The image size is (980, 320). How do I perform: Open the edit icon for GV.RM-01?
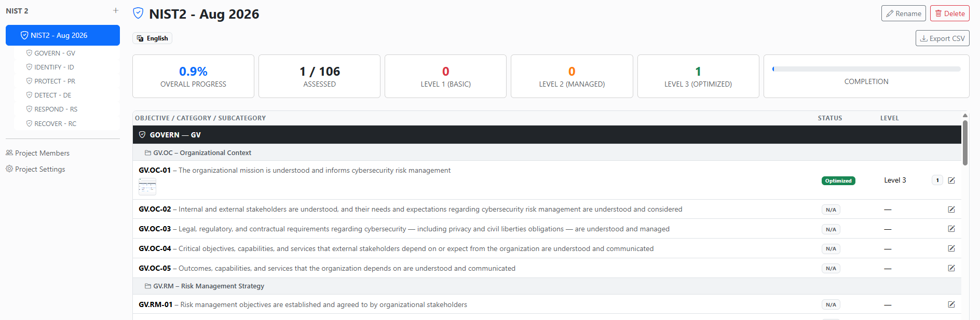click(x=951, y=304)
